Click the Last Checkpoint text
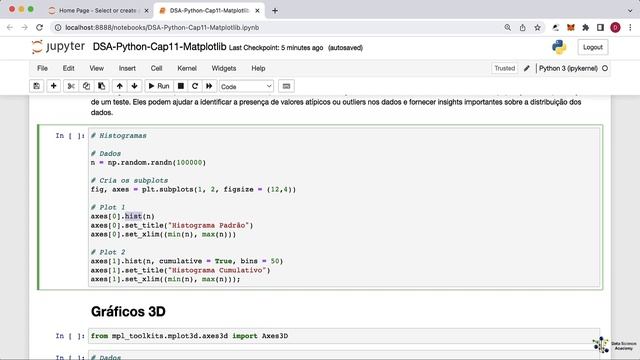 [276, 48]
